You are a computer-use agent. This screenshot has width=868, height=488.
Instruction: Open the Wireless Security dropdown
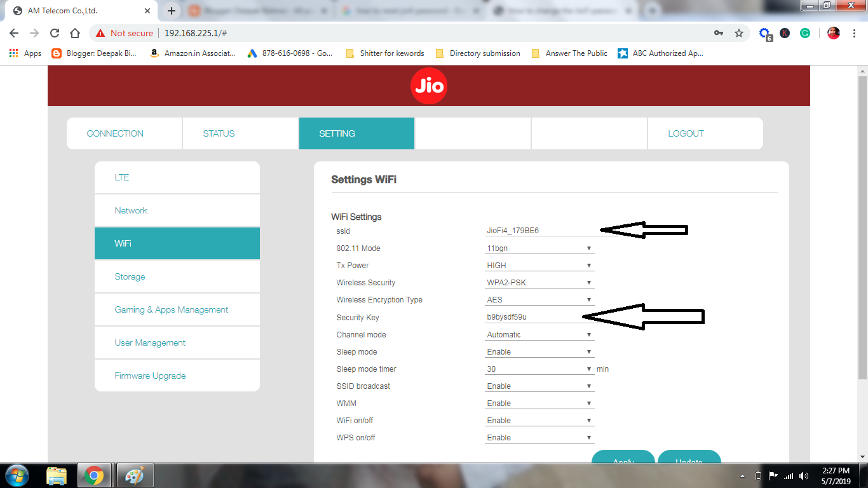(539, 282)
